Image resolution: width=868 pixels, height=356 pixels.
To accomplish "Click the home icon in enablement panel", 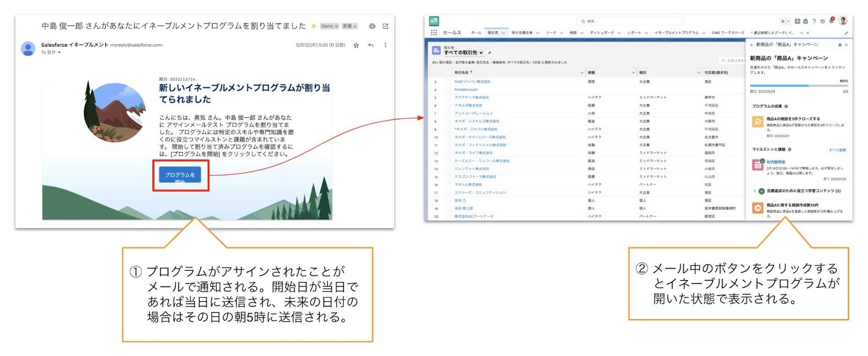I will tap(840, 45).
